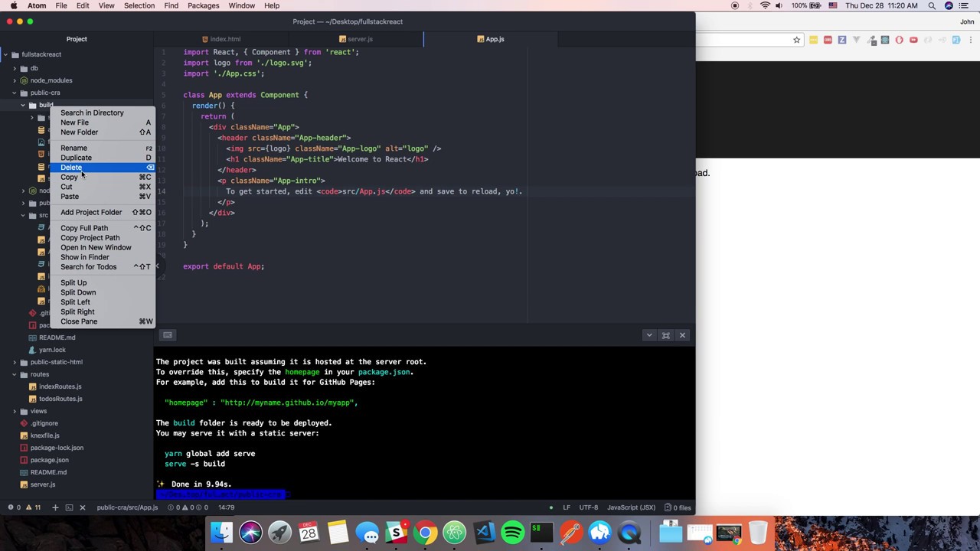Collapse the routes folder
The height and width of the screenshot is (551, 980).
(15, 374)
